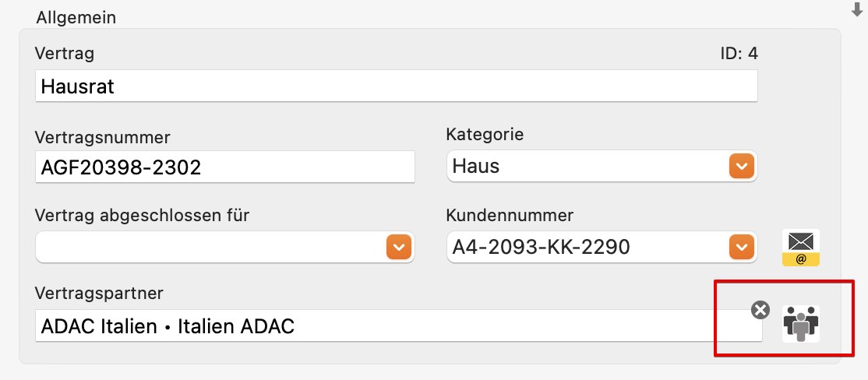Click the Vertragspartner label
Viewport: 868px width, 380px height.
99,294
